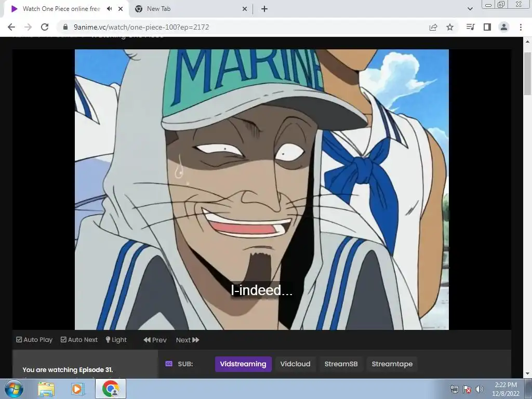
Task: Reload the 9anime page
Action: [45, 27]
